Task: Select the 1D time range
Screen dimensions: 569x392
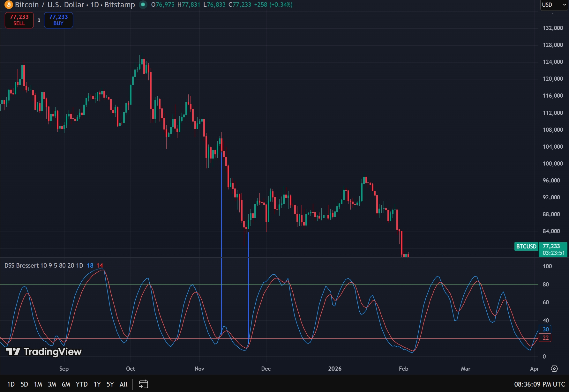Action: click(11, 384)
